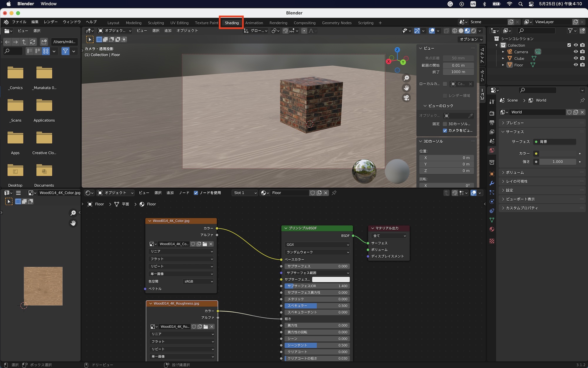Click refresh icon in file browser

[33, 42]
